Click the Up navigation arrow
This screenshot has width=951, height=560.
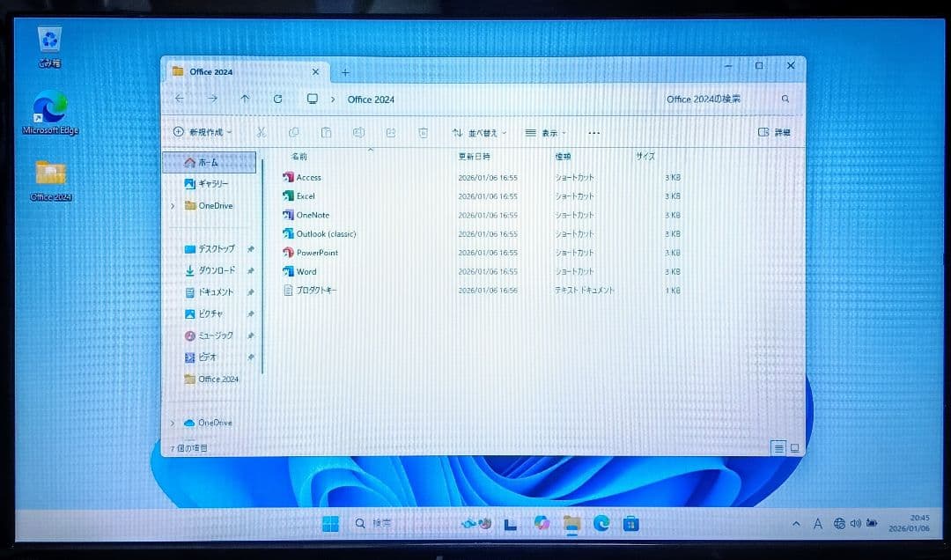[x=245, y=99]
